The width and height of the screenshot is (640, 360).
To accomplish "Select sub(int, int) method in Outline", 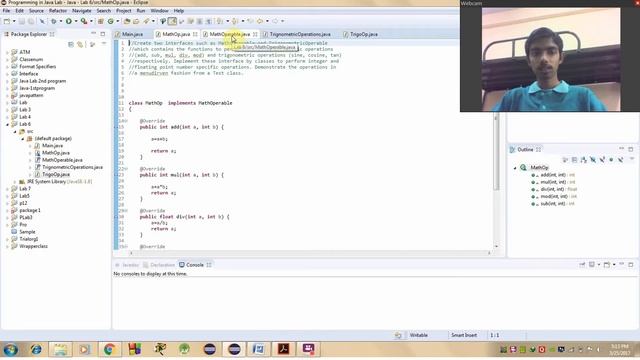I will (x=553, y=204).
